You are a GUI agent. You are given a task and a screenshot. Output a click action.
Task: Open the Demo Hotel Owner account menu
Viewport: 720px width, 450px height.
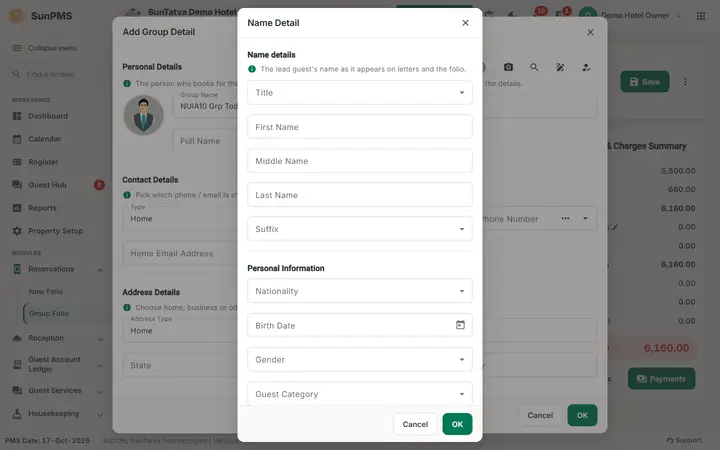coord(641,16)
